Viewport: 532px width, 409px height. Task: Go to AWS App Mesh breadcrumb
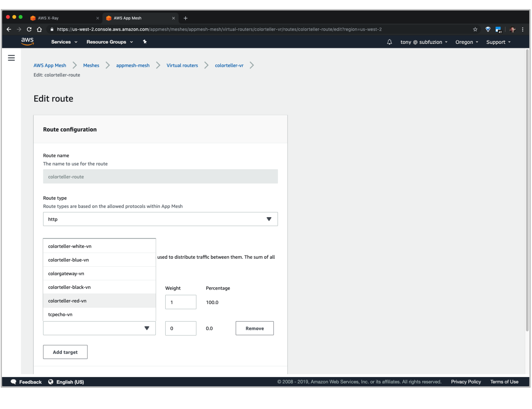(x=50, y=66)
